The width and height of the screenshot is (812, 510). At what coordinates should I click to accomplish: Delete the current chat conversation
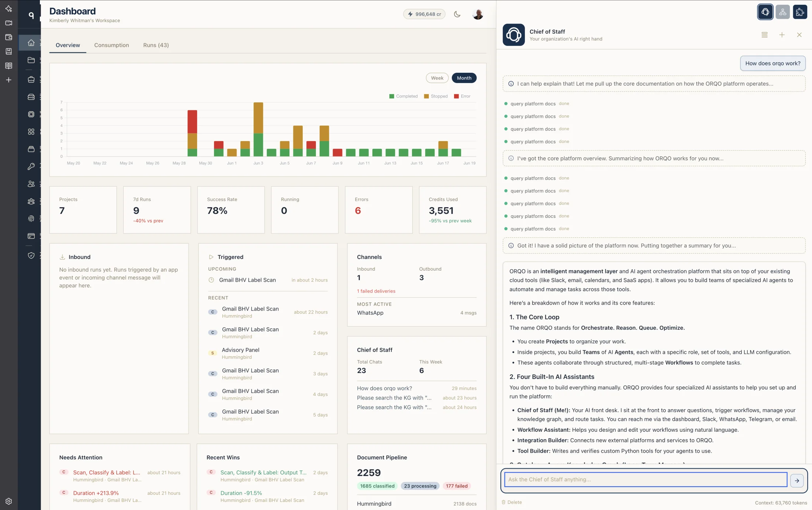[512, 502]
